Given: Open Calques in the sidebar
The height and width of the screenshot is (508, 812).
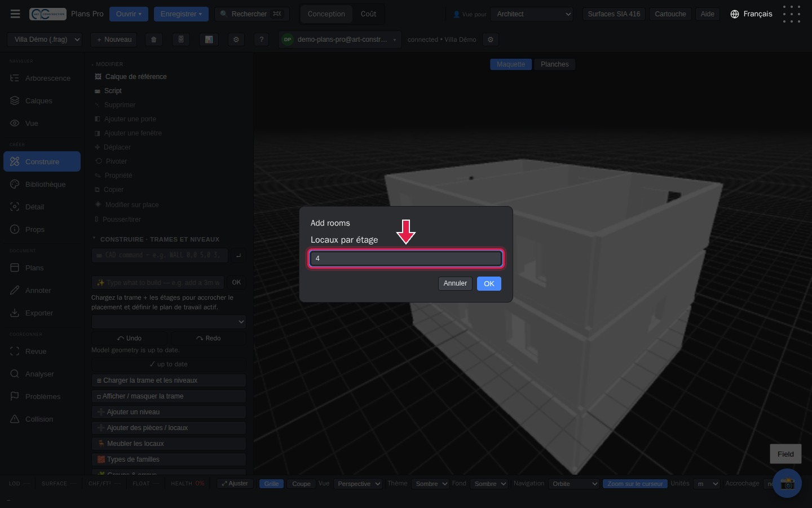Looking at the screenshot, I should (42, 101).
